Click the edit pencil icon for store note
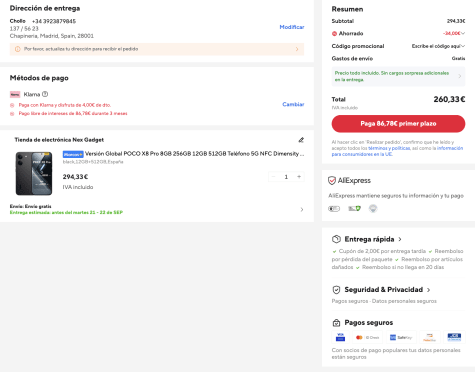Image resolution: width=475 pixels, height=372 pixels. [301, 140]
